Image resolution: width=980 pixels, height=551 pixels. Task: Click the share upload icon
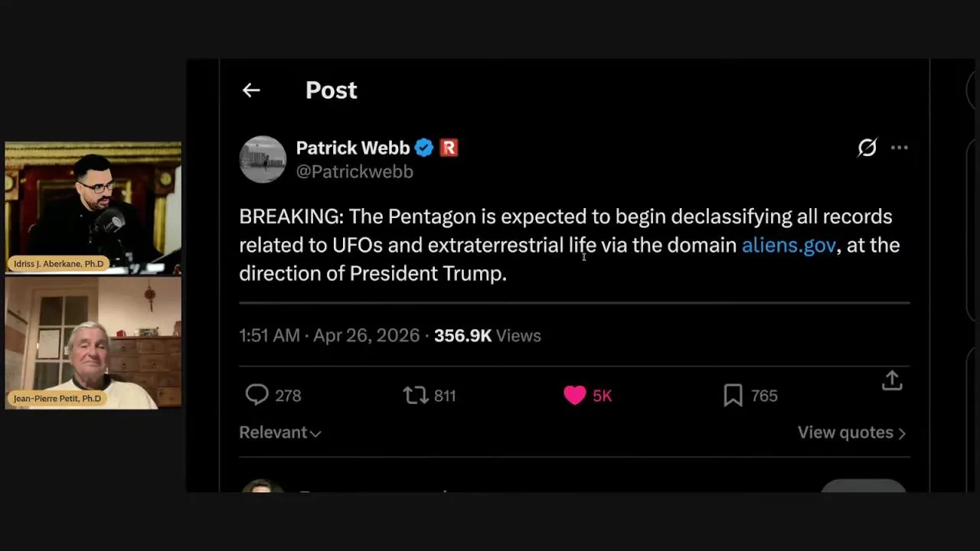(892, 381)
